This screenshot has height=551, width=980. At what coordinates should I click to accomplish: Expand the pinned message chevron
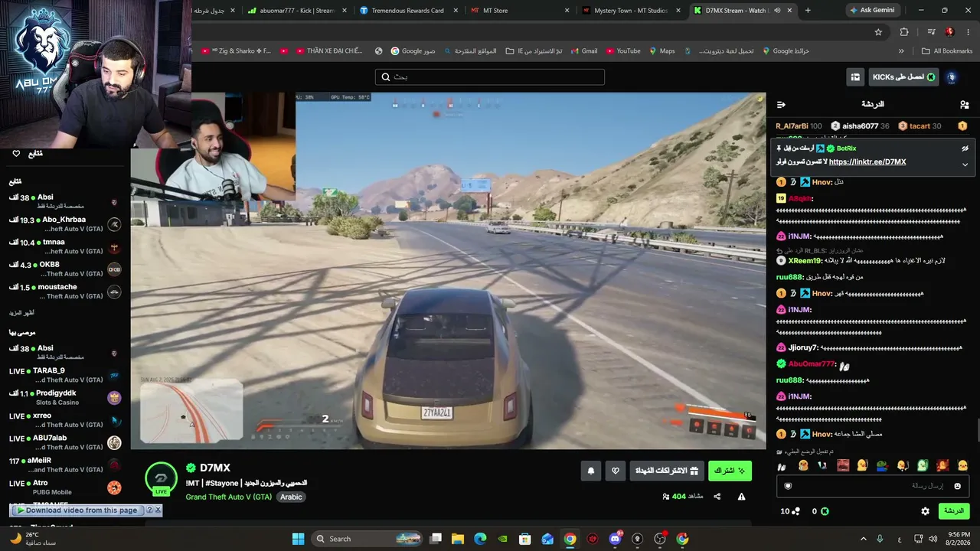pyautogui.click(x=965, y=164)
